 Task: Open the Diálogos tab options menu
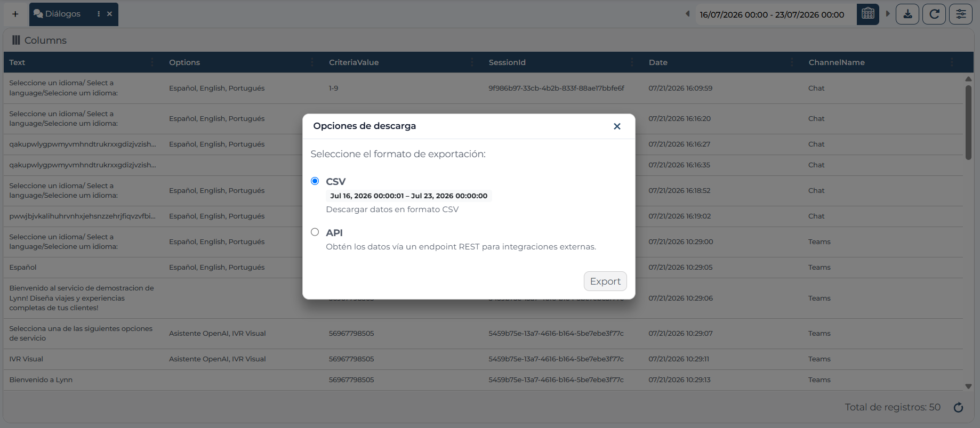click(99, 14)
